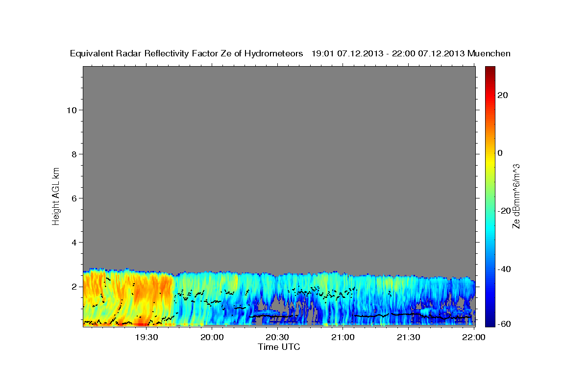Click the 'Time UTC' axis label
Image resolution: width=588 pixels, height=392 pixels.
tap(279, 347)
